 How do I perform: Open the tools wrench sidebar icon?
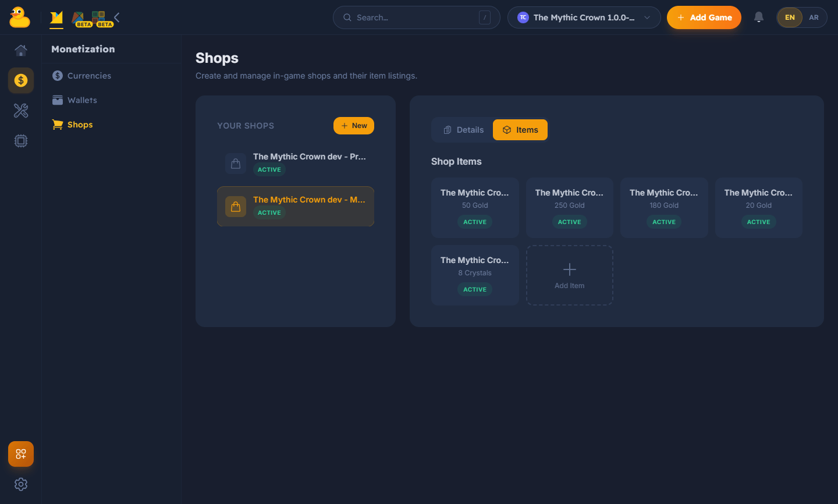[21, 111]
